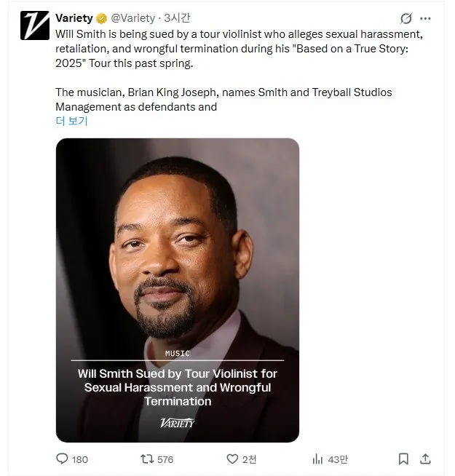Toggle the bookmark icon on the post

[x=403, y=459]
